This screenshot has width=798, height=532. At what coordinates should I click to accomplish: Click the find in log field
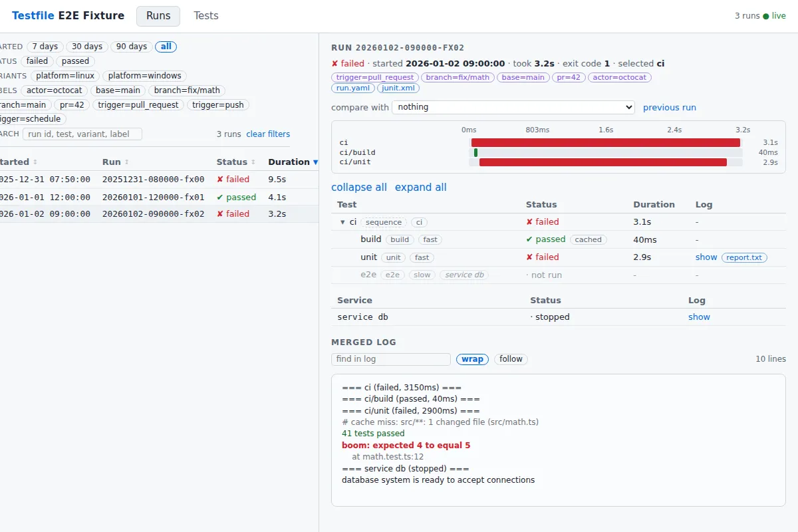coord(391,359)
